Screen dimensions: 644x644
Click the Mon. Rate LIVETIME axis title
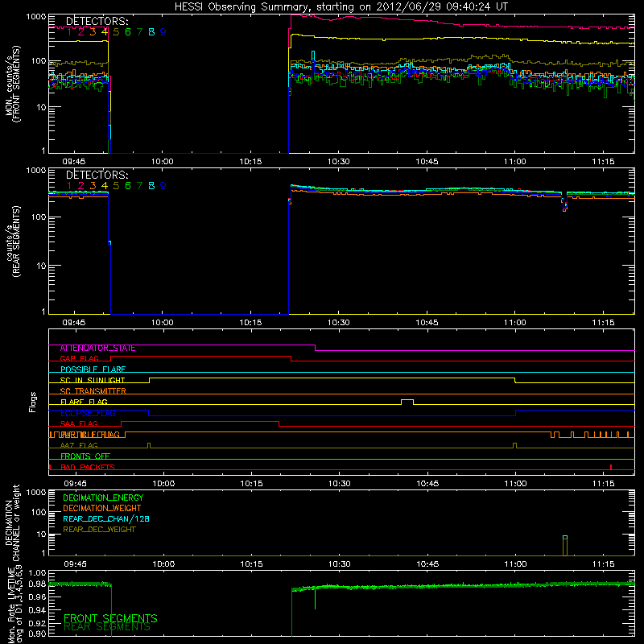[x=15, y=605]
